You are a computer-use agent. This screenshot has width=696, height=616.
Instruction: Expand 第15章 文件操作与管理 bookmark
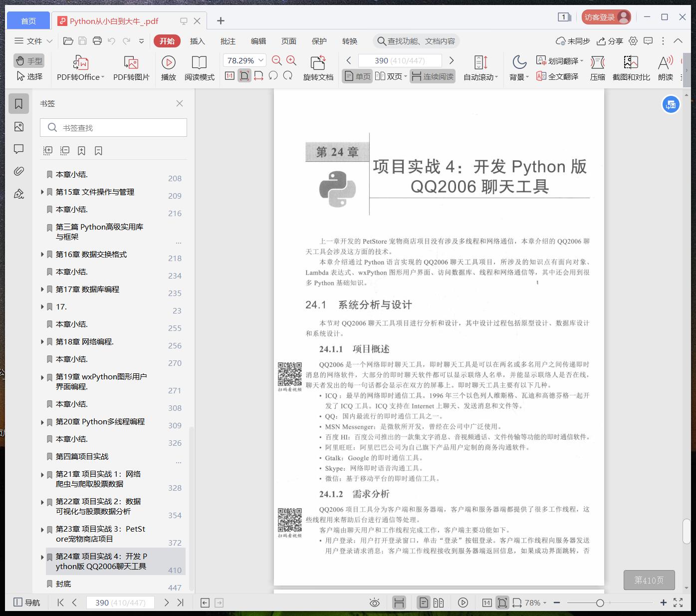pyautogui.click(x=42, y=192)
